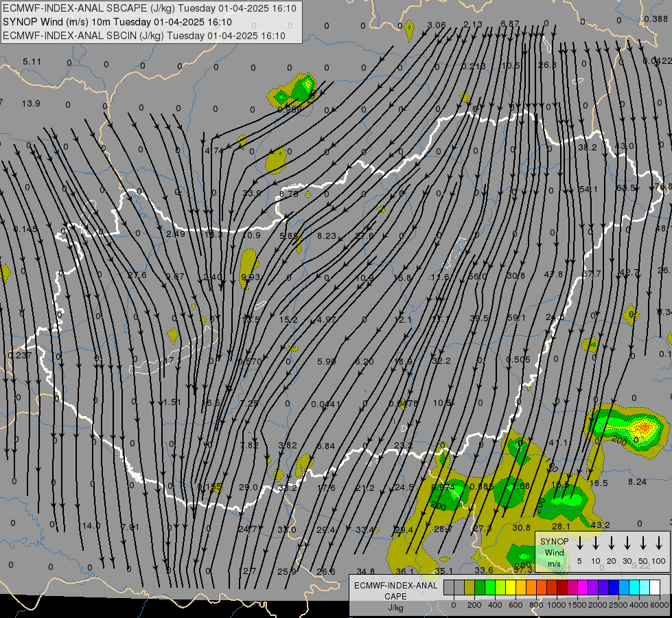The height and width of the screenshot is (618, 672).
Task: Click the map value 2.49
Action: [176, 233]
